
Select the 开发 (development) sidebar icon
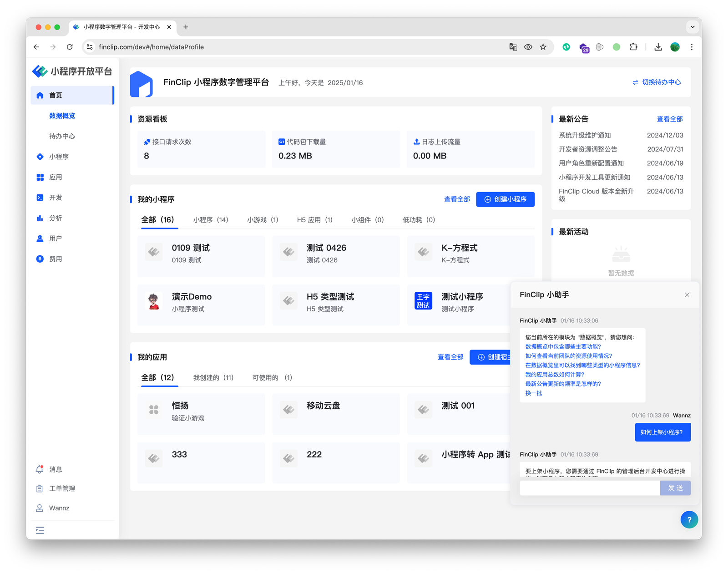point(40,198)
